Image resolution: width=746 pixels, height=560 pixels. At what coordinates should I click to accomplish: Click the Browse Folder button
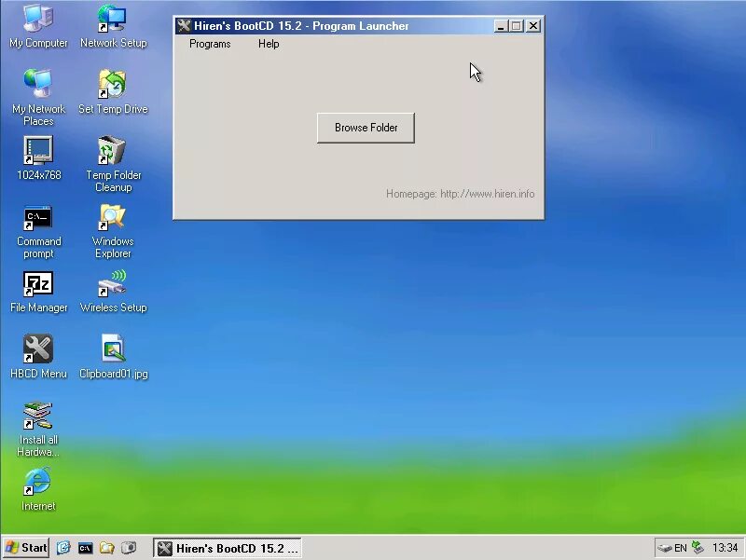click(x=366, y=128)
